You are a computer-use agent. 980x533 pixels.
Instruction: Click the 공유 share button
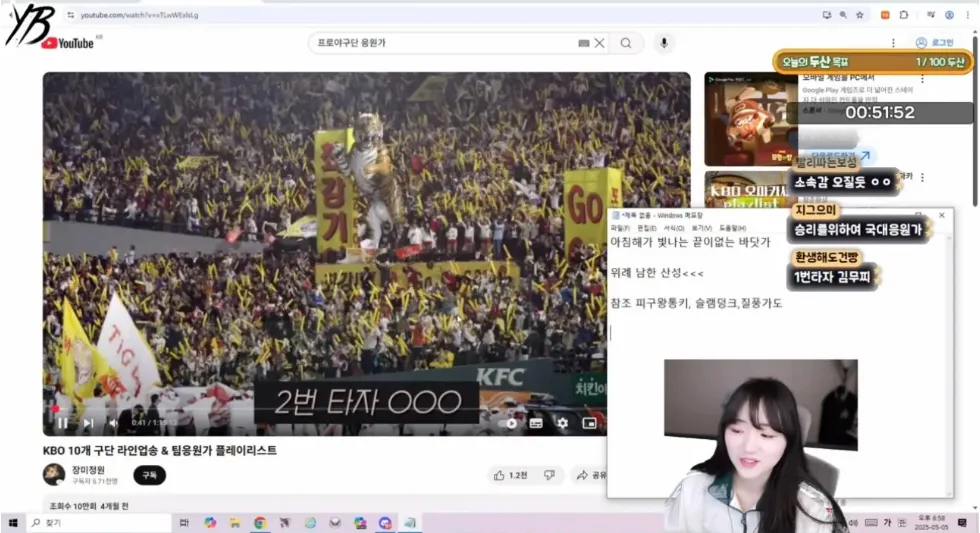pos(591,476)
